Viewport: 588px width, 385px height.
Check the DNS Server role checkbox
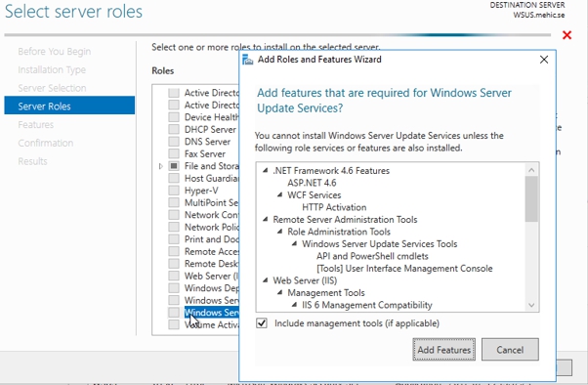(174, 142)
